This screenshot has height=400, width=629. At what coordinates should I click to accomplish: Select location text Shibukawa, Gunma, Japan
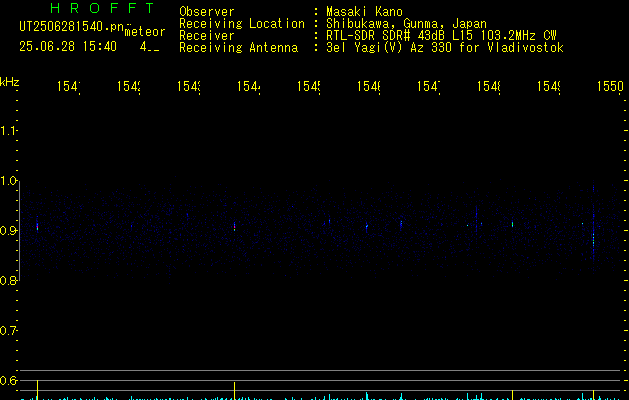(406, 24)
